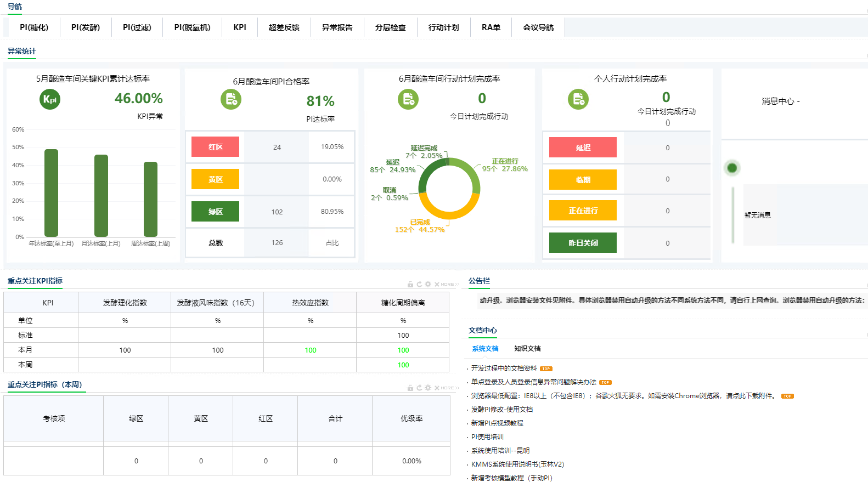The image size is (868, 482).
Task: Click 延迟 85个 24.93% donut label
Action: click(393, 166)
